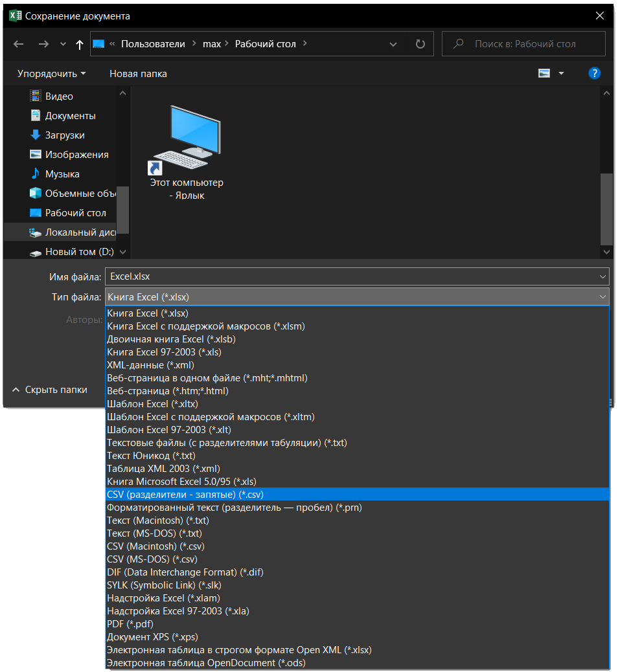Viewport: 618px width, 672px height.
Task: Choose Документ XPS (*.xps) file type
Action: [357, 637]
